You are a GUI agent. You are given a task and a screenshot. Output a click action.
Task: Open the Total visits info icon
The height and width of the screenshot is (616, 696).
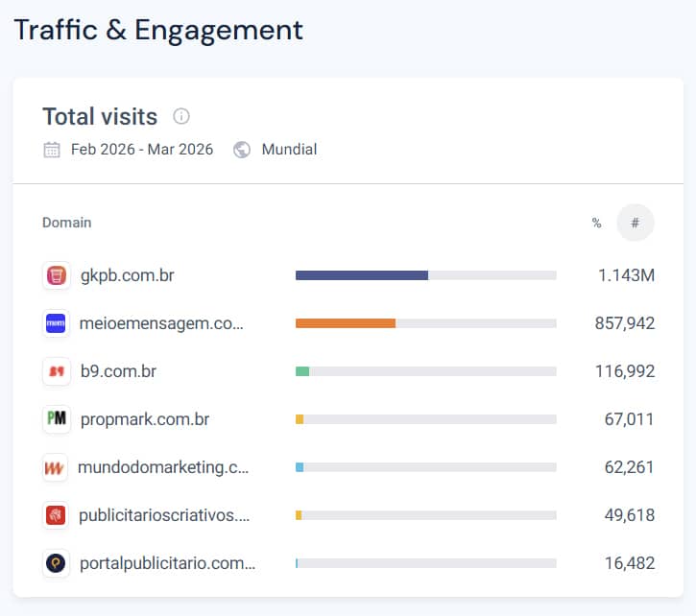tap(181, 116)
